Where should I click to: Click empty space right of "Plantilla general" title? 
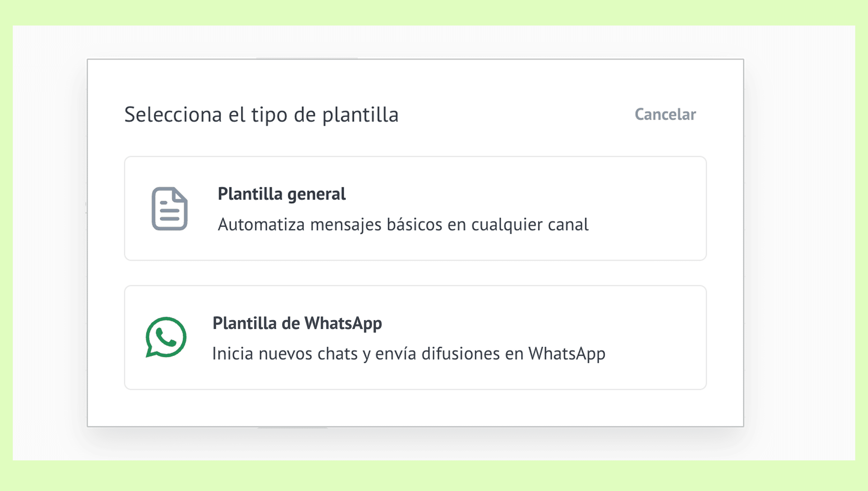click(506, 194)
